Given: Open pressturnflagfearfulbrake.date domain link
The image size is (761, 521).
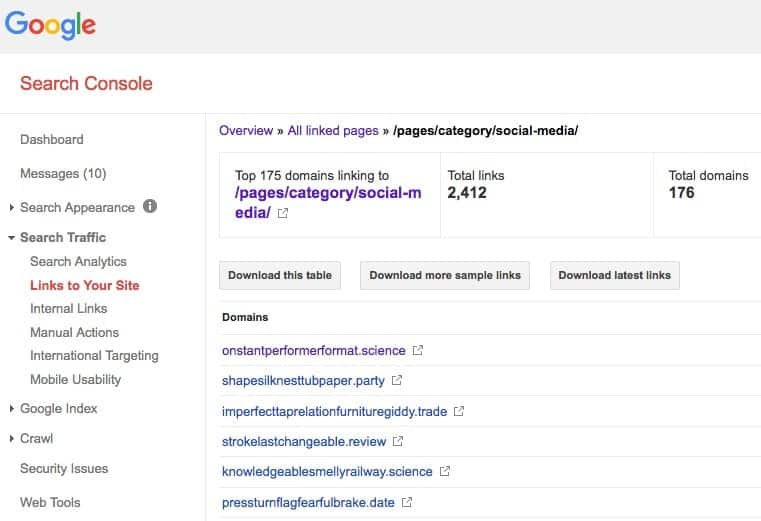Looking at the screenshot, I should (x=308, y=503).
